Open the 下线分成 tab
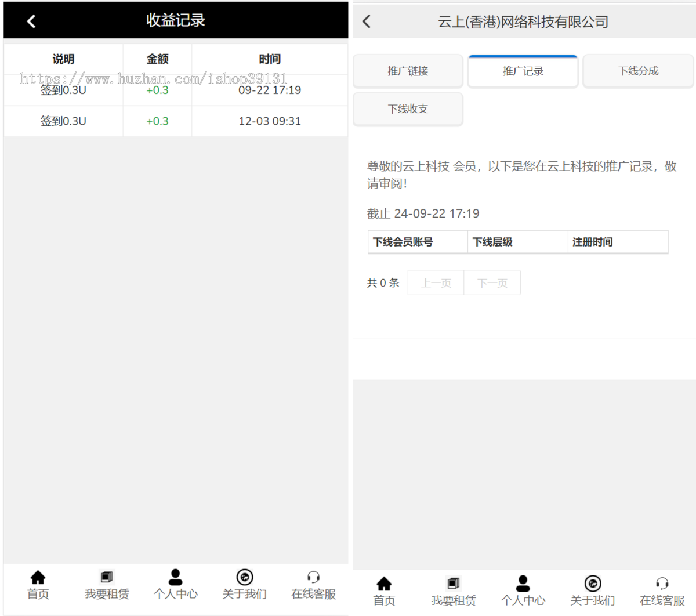Screen dimensions: 696x616 [x=638, y=71]
